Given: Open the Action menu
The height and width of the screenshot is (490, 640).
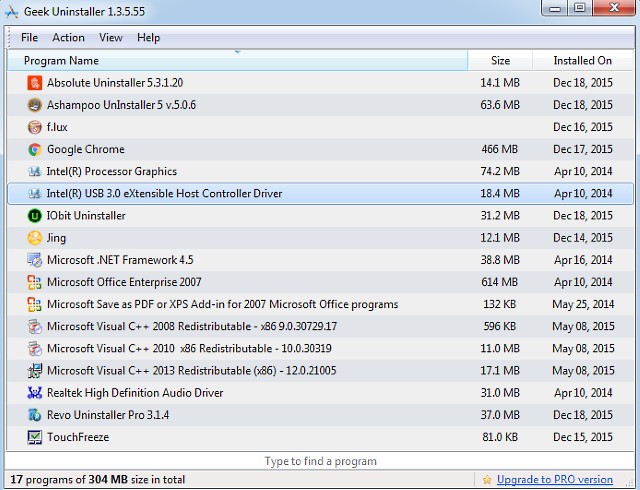Looking at the screenshot, I should [x=68, y=38].
